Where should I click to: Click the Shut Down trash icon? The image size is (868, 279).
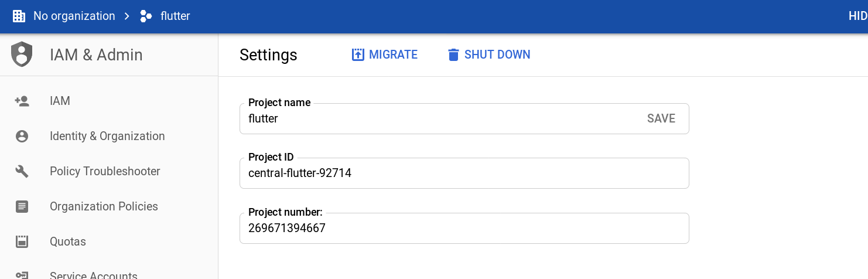tap(453, 55)
